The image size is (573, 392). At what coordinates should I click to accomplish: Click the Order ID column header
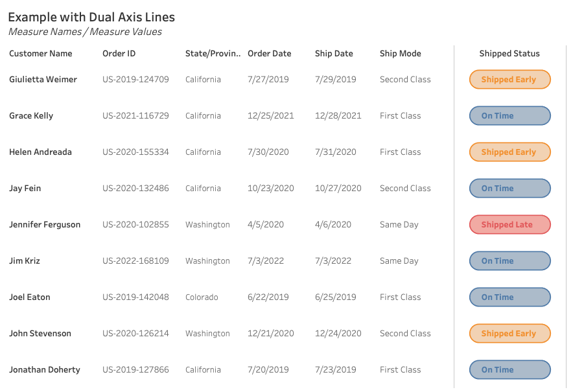point(119,54)
